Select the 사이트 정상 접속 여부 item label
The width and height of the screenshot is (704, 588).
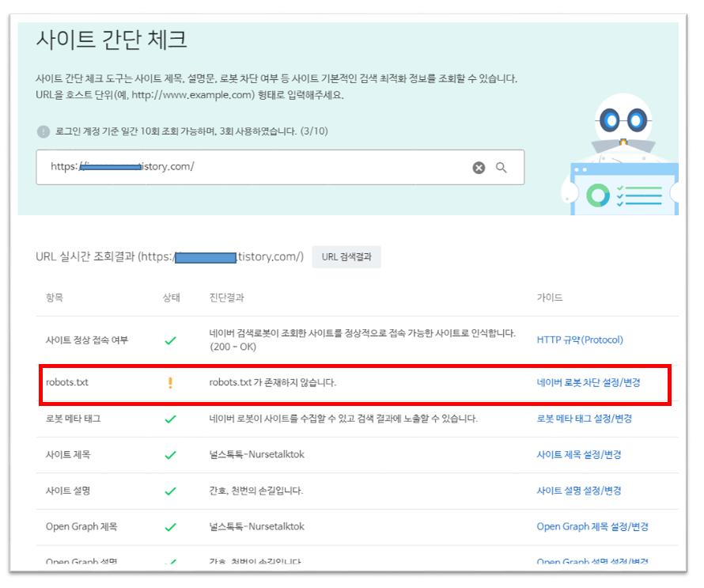tap(87, 340)
